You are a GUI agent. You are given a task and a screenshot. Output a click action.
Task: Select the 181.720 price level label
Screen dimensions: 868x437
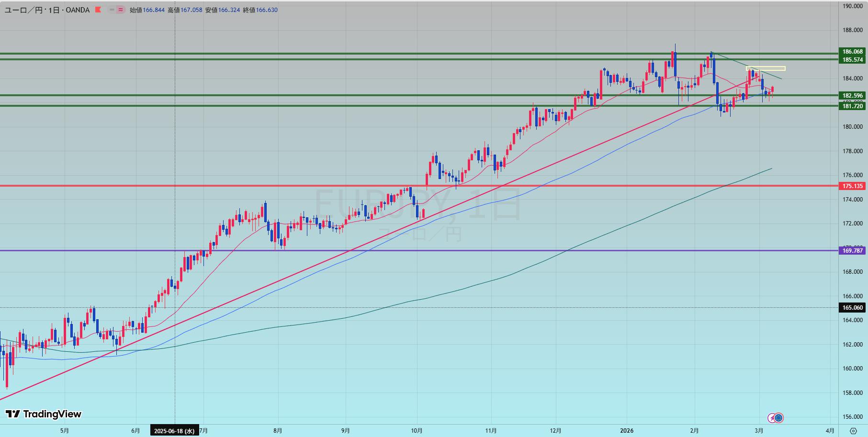point(852,106)
